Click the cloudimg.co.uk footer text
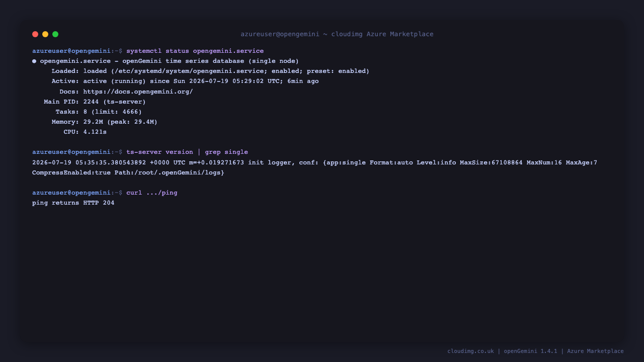The image size is (644, 362). click(470, 351)
